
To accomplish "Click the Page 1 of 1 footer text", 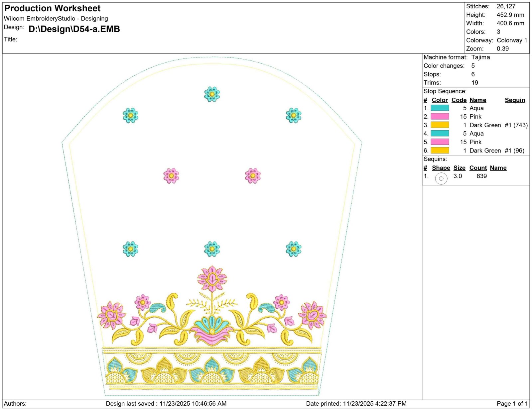I will click(x=512, y=403).
